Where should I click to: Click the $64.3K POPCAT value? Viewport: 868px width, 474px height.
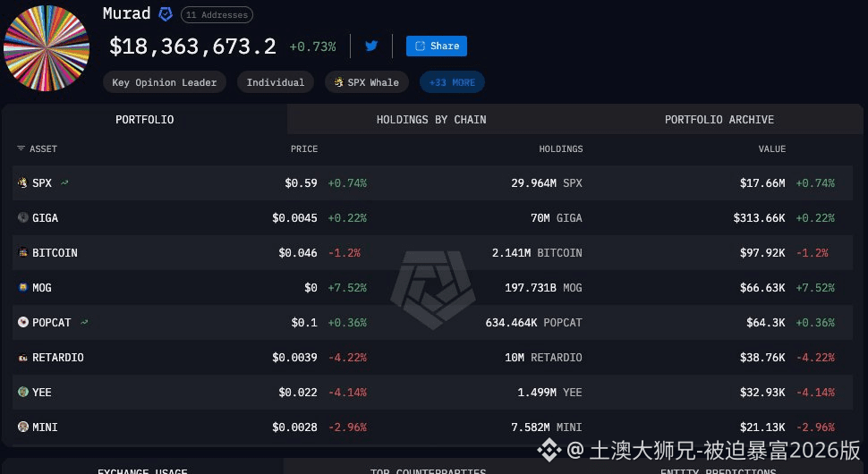[766, 323]
